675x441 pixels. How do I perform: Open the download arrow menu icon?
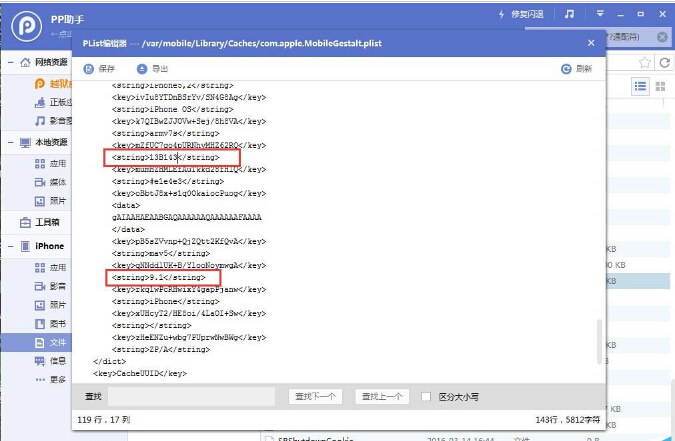point(600,14)
